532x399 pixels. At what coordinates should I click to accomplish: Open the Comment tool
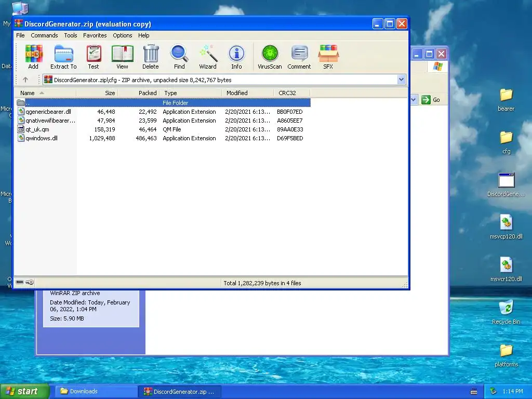click(x=299, y=57)
